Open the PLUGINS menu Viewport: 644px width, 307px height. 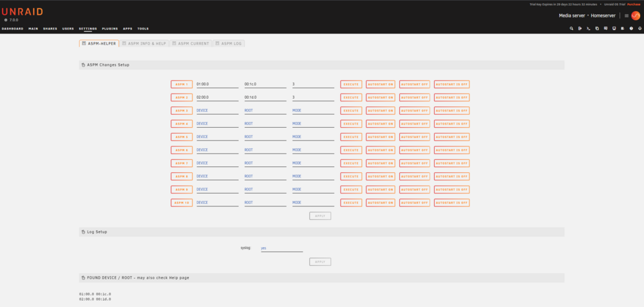[x=110, y=29]
